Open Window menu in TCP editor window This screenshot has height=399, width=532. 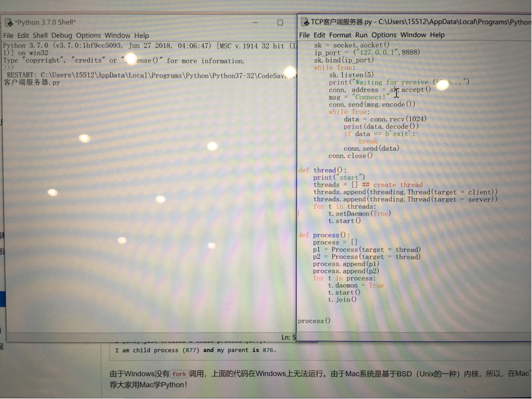[413, 35]
